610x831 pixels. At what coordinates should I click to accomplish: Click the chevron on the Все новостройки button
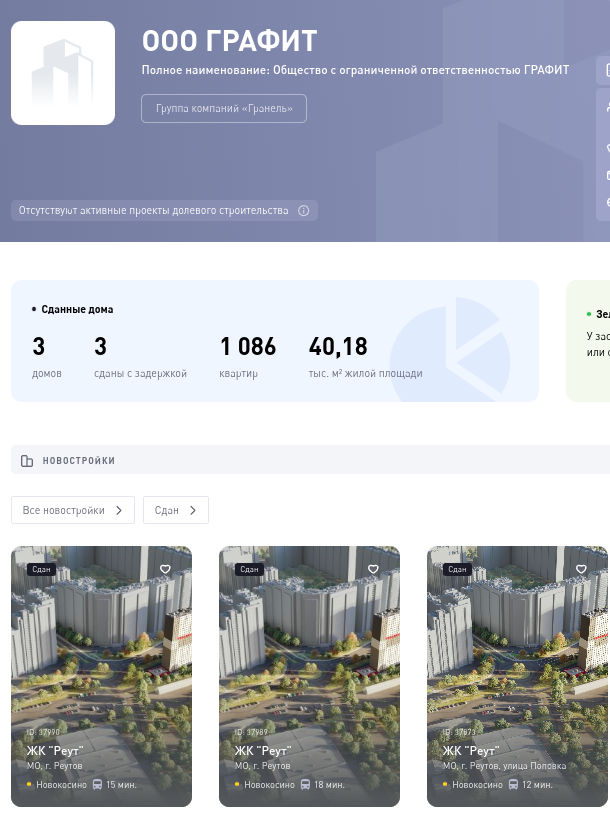coord(119,510)
